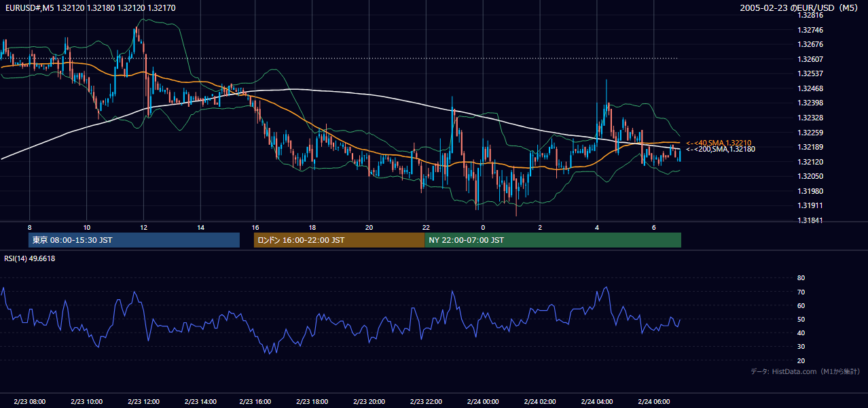Click price axis label 1.32746
This screenshot has width=868, height=408.
810,30
